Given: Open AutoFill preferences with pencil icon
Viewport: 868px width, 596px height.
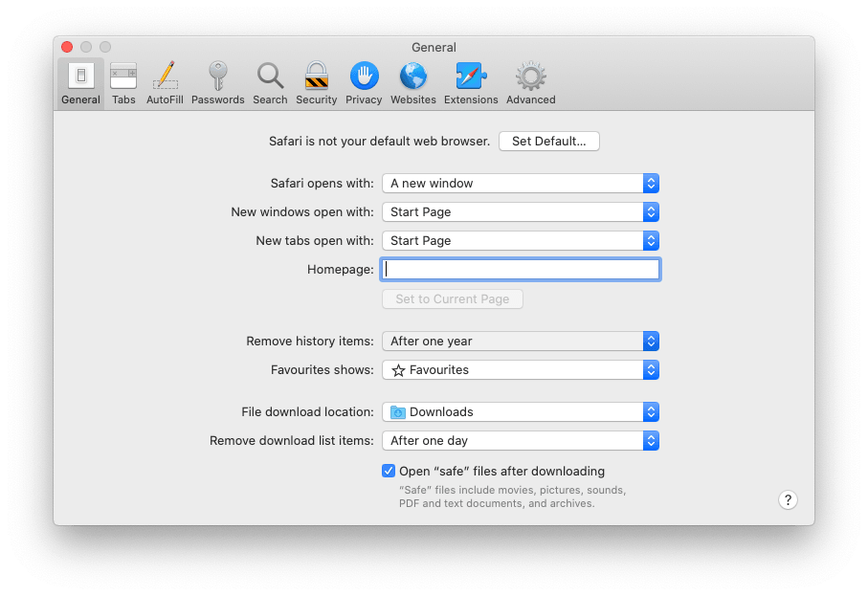Looking at the screenshot, I should tap(165, 83).
